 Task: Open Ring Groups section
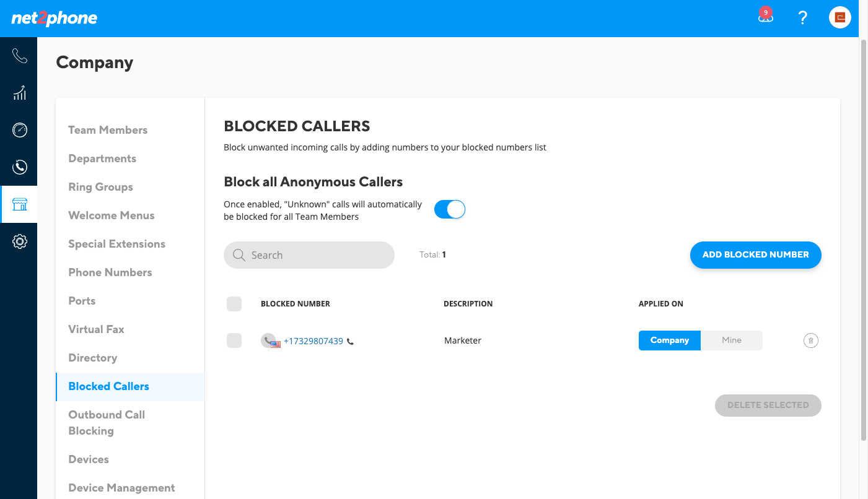[x=100, y=187]
